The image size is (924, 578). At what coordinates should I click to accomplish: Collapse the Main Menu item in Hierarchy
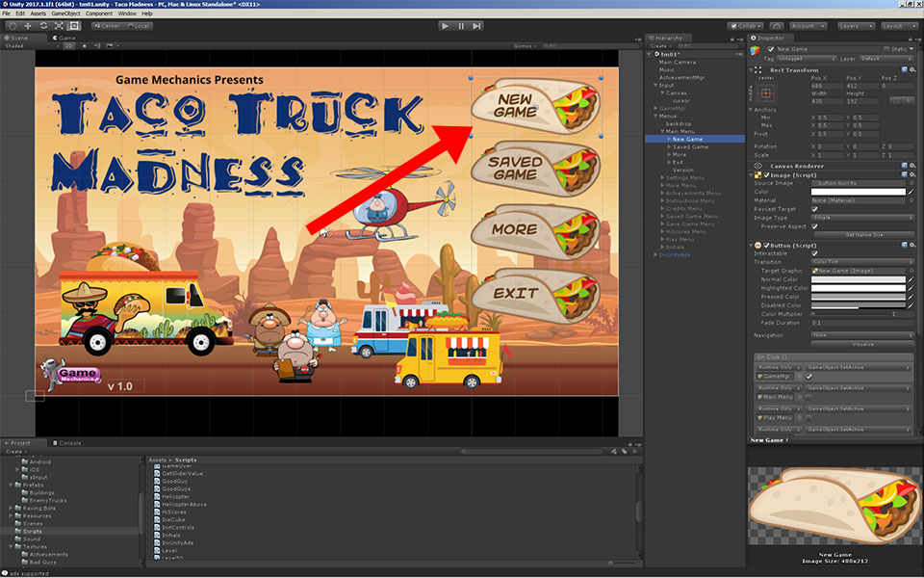coord(662,131)
